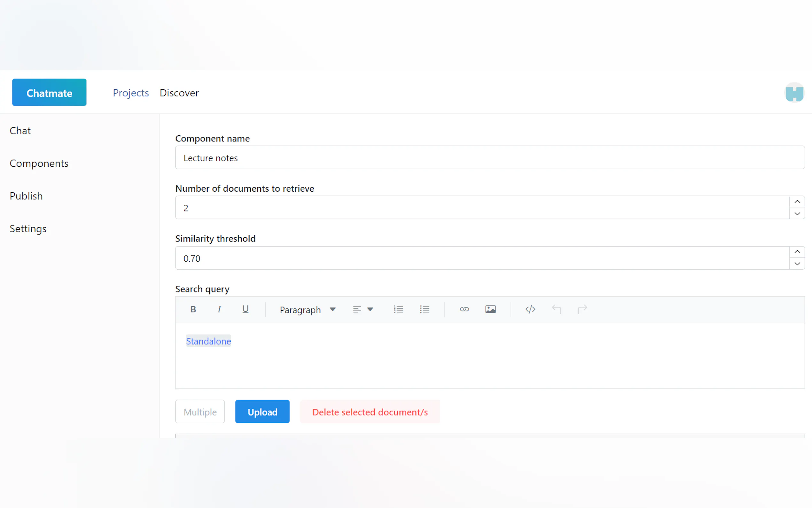The width and height of the screenshot is (812, 508).
Task: Insert a bulleted list
Action: click(424, 309)
